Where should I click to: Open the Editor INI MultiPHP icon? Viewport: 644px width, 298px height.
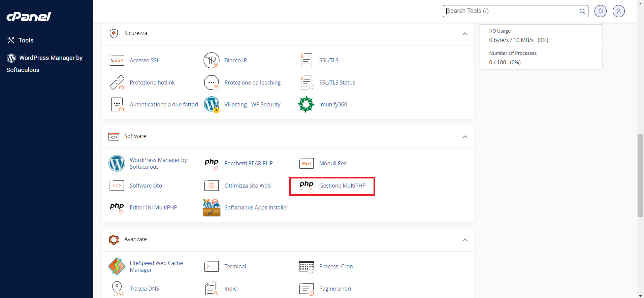click(x=117, y=208)
